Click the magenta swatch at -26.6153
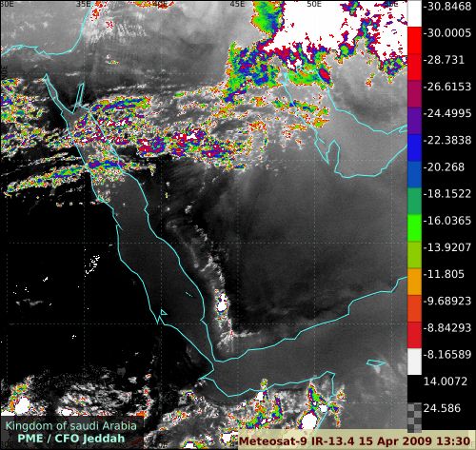 pyautogui.click(x=414, y=94)
